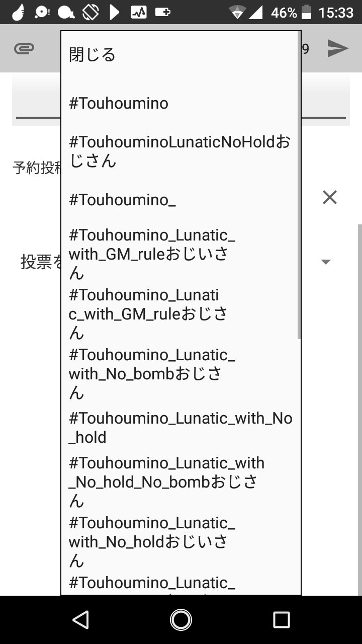Image resolution: width=362 pixels, height=644 pixels.
Task: Tap the X icon beside scheduled post
Action: pos(330,197)
